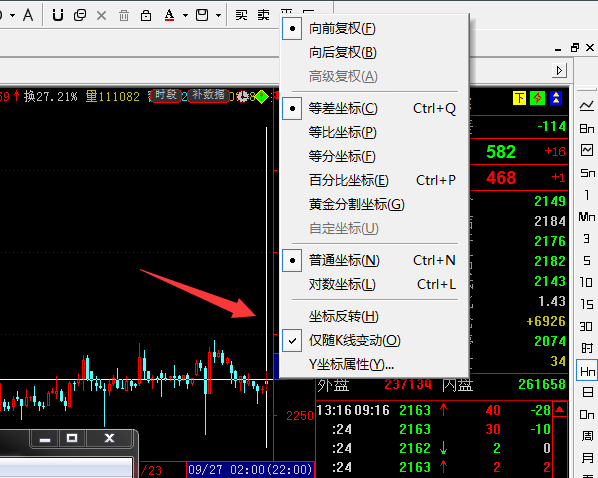This screenshot has height=478, width=598.
Task: Click the trash delete icon in toolbar
Action: click(x=124, y=16)
